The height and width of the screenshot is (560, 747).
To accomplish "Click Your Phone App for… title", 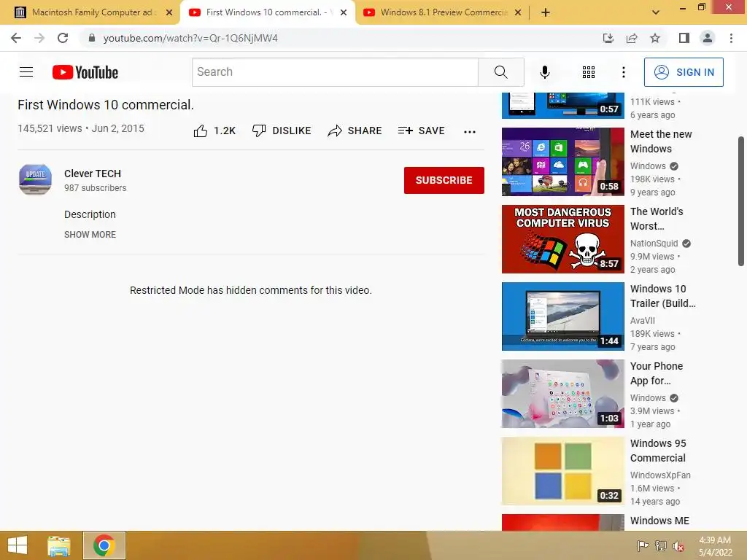I will [657, 373].
